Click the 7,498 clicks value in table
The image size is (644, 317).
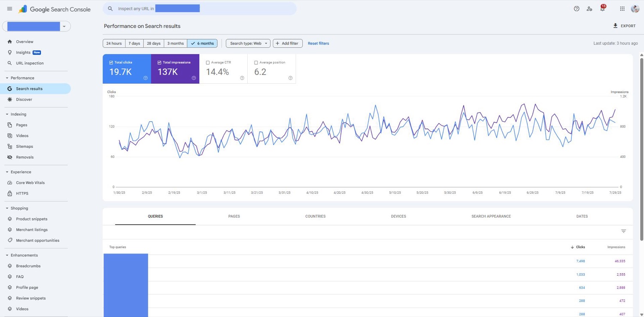coord(580,261)
